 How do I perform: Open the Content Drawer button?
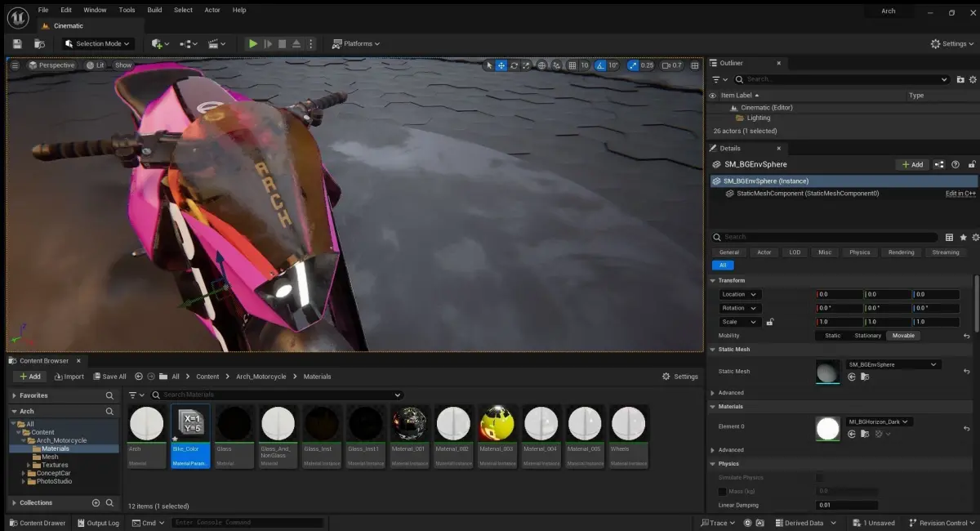click(38, 523)
